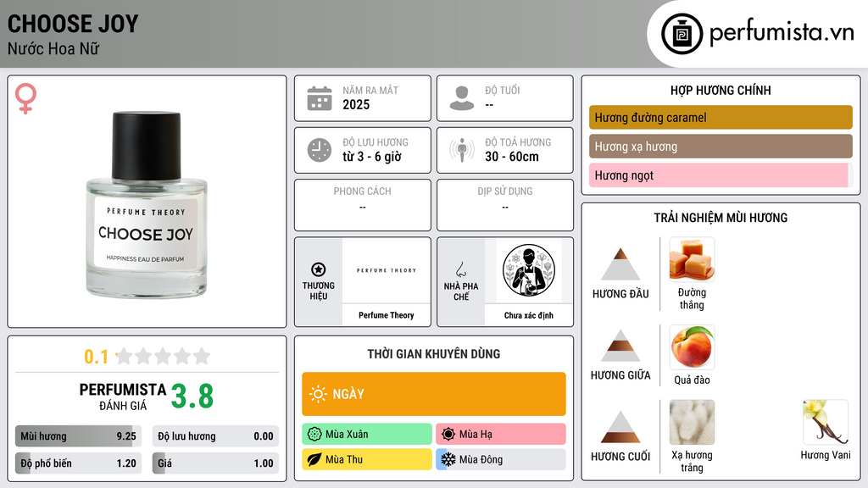Screen dimensions: 868x488
Task: Click the Mùa Xuân season bar
Action: click(367, 435)
